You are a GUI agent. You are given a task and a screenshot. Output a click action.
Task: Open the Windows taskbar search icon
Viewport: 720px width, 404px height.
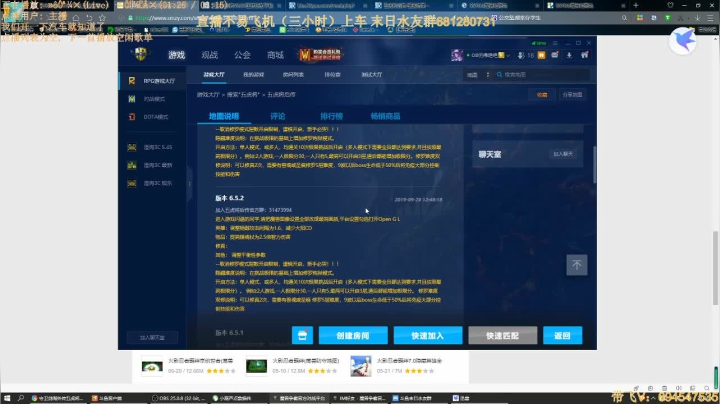(21, 398)
